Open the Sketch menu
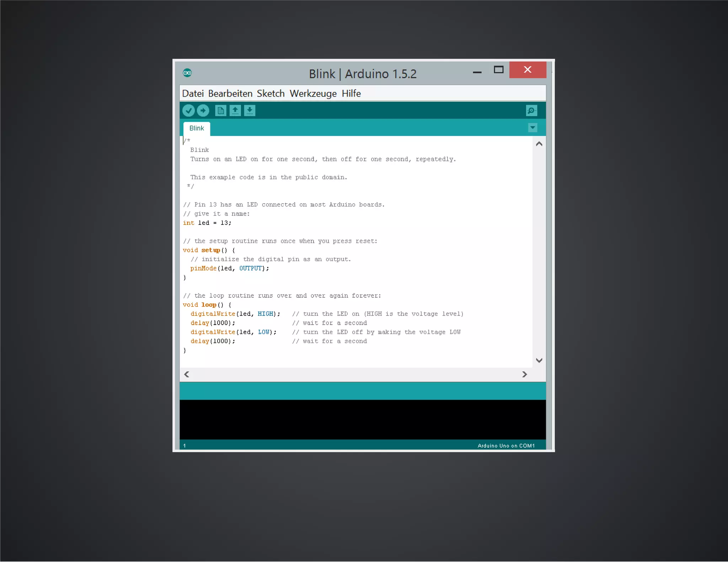Viewport: 728px width, 562px height. [x=271, y=93]
